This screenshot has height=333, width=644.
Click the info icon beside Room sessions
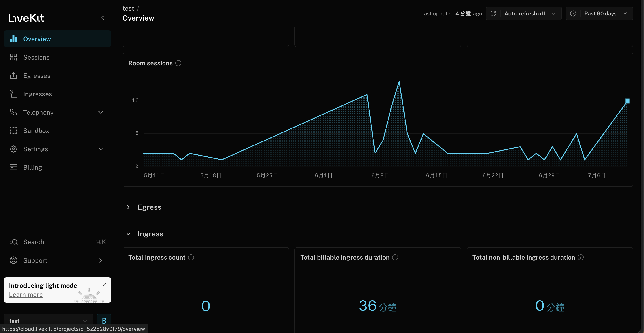tap(178, 63)
